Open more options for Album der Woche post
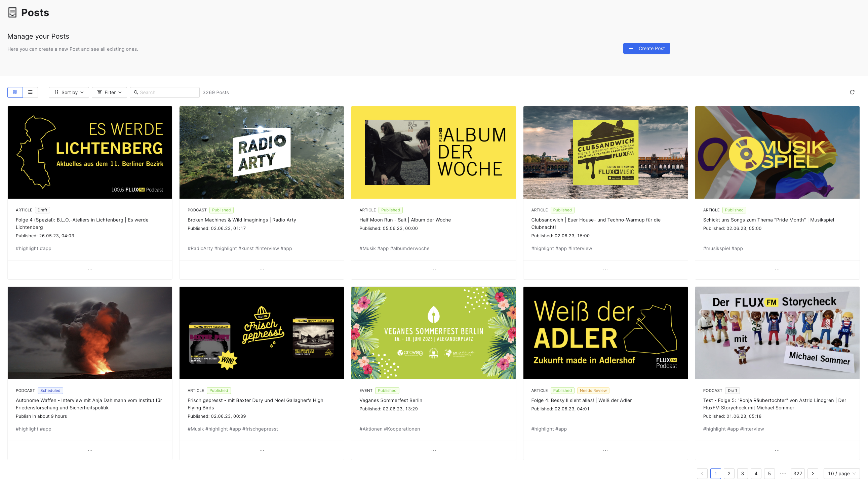 (x=434, y=270)
